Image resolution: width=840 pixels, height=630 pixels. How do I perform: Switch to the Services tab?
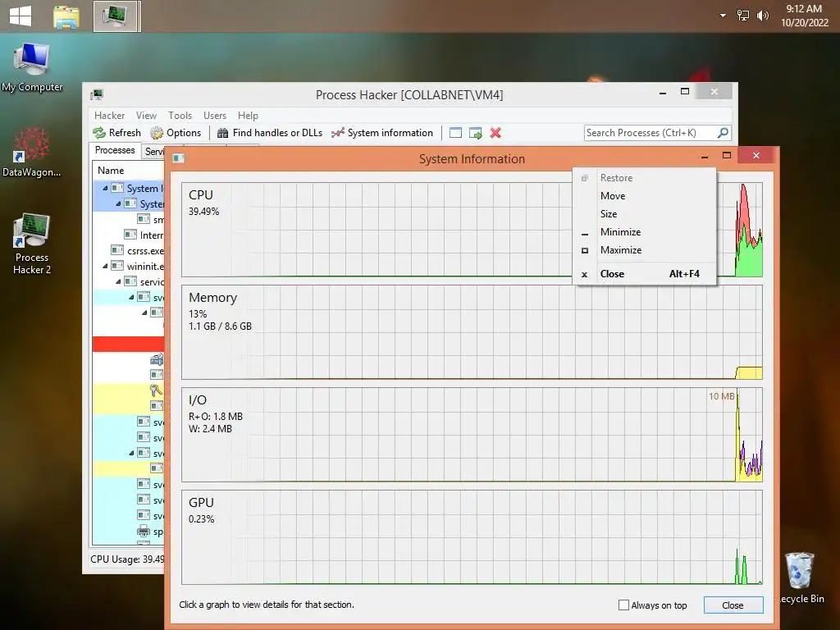point(153,152)
